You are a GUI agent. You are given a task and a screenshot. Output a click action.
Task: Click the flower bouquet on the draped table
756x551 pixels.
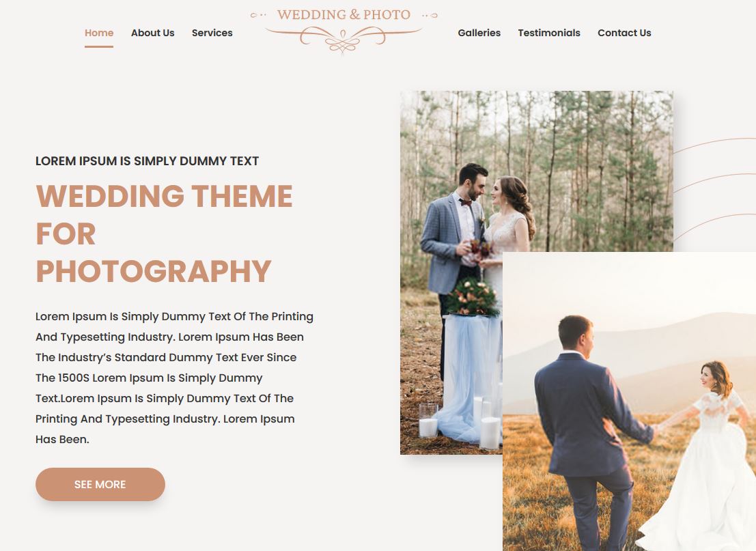pyautogui.click(x=471, y=298)
